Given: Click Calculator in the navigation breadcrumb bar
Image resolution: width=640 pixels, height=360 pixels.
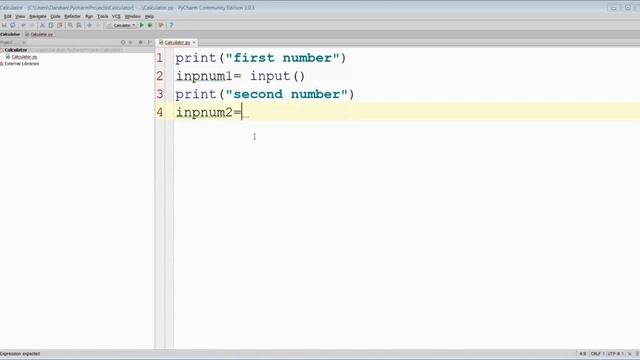Looking at the screenshot, I should [x=10, y=34].
